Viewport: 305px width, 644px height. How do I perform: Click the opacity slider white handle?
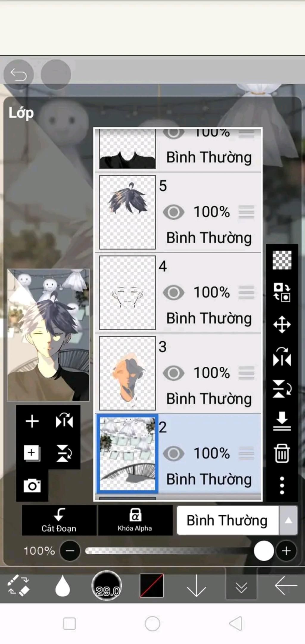(x=264, y=551)
